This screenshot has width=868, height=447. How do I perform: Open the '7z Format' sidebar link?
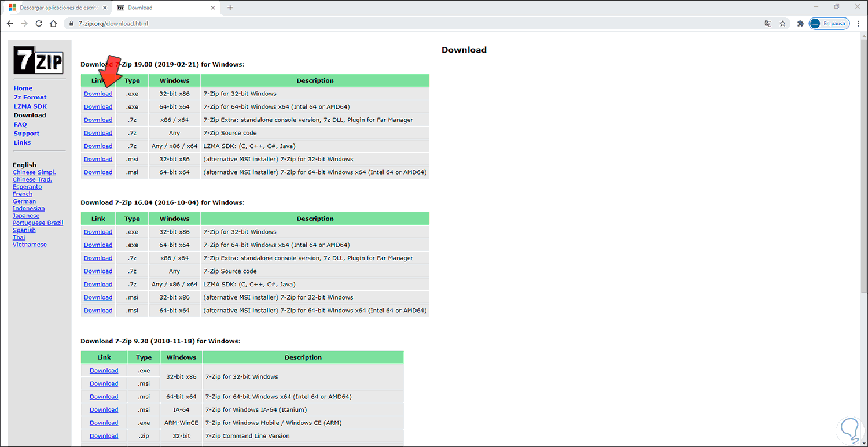(30, 97)
